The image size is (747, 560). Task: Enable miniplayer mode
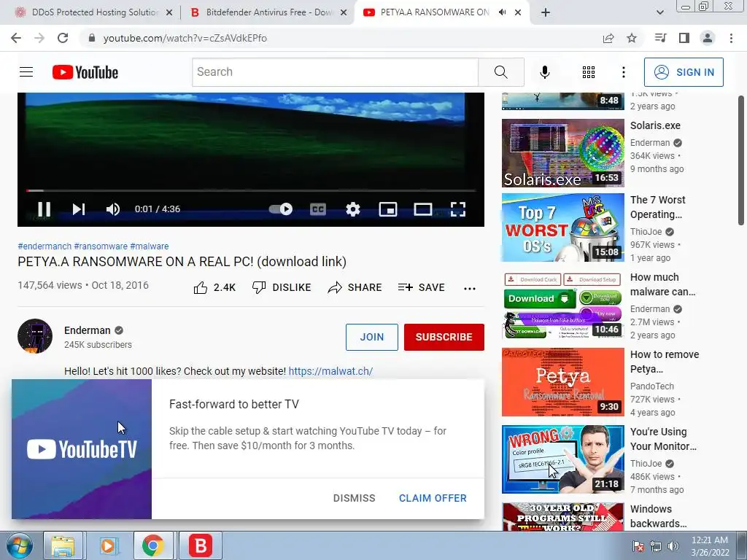coord(388,209)
